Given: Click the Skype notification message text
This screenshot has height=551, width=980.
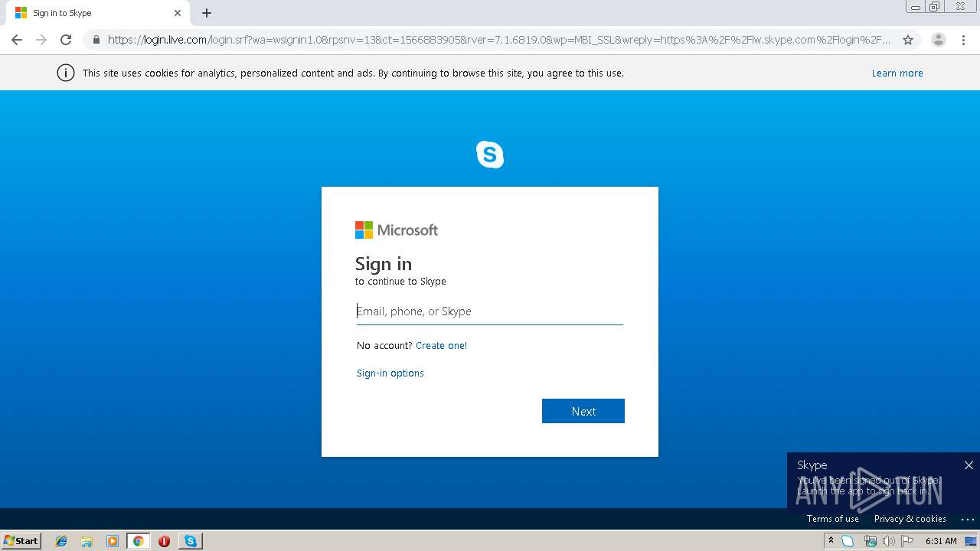Looking at the screenshot, I should 867,485.
